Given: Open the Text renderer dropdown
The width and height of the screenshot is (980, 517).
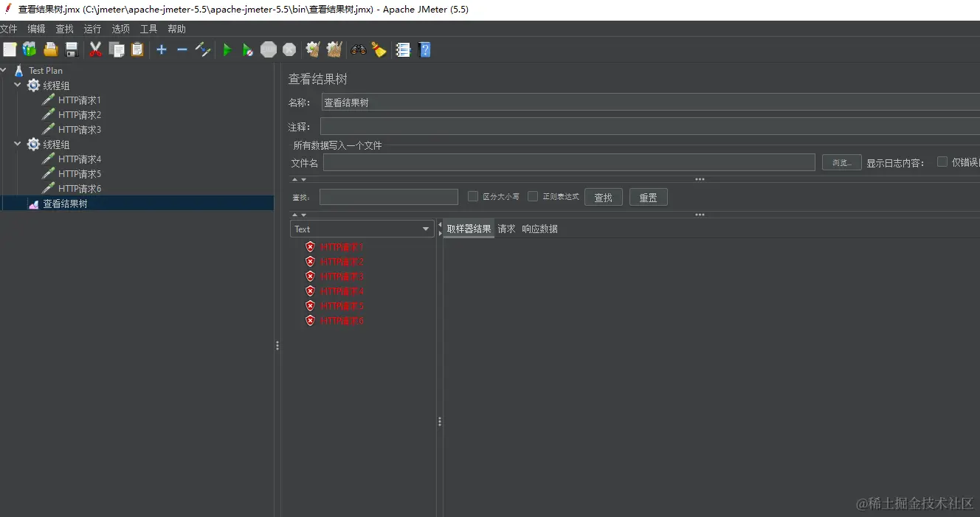Looking at the screenshot, I should (362, 229).
